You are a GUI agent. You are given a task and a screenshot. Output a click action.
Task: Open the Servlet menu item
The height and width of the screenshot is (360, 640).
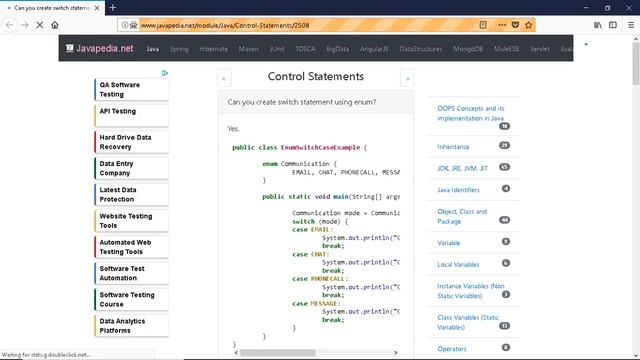540,49
